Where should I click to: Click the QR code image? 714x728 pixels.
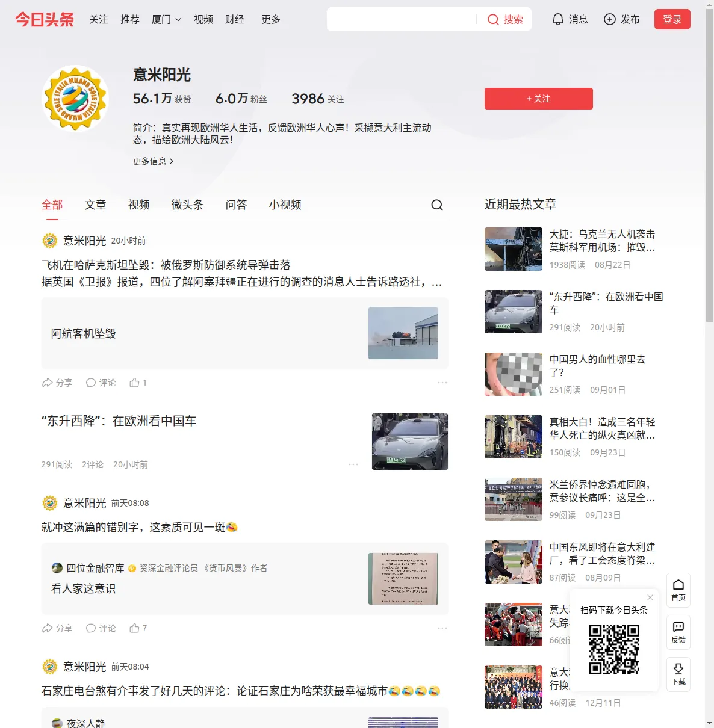pos(614,649)
